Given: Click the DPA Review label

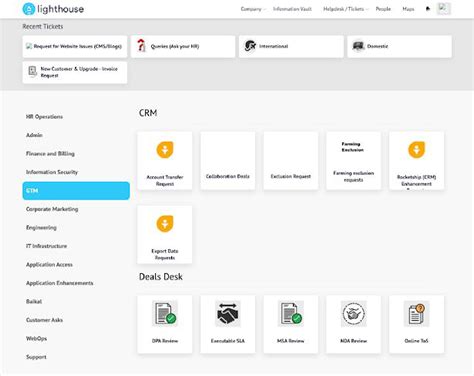Looking at the screenshot, I should [165, 341].
